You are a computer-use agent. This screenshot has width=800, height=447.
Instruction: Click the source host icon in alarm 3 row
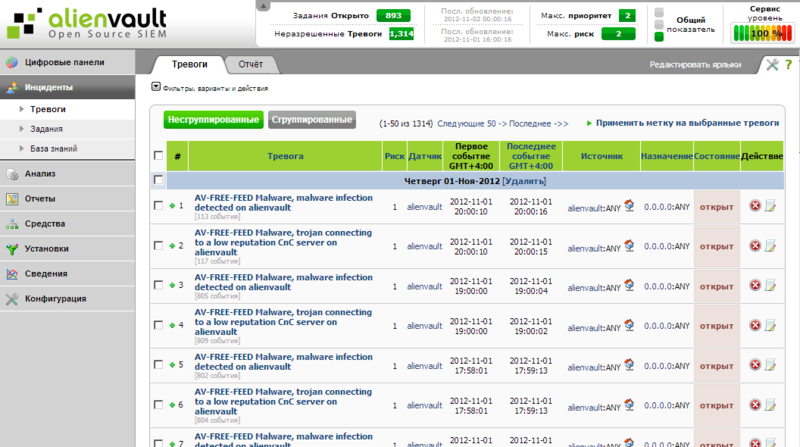point(629,285)
